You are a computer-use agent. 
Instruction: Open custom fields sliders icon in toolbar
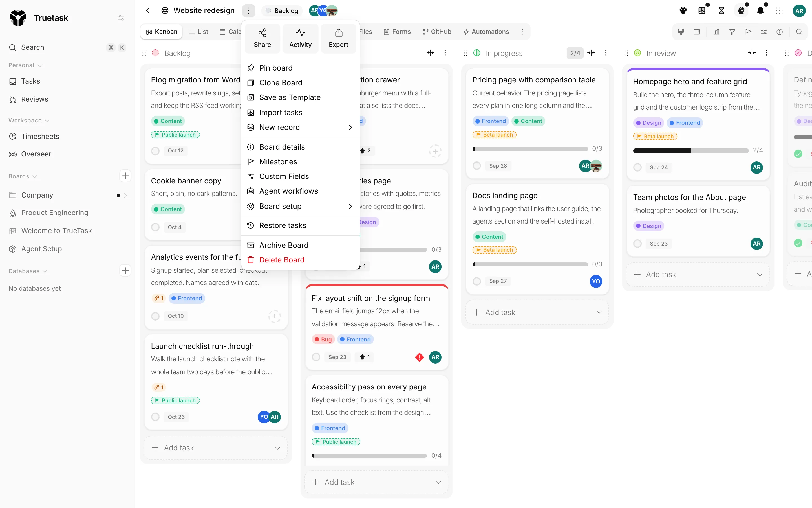tap(764, 32)
